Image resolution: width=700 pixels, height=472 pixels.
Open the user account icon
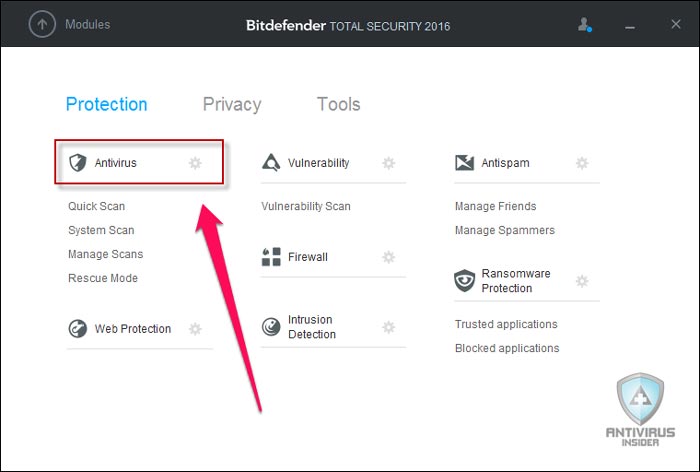[584, 25]
